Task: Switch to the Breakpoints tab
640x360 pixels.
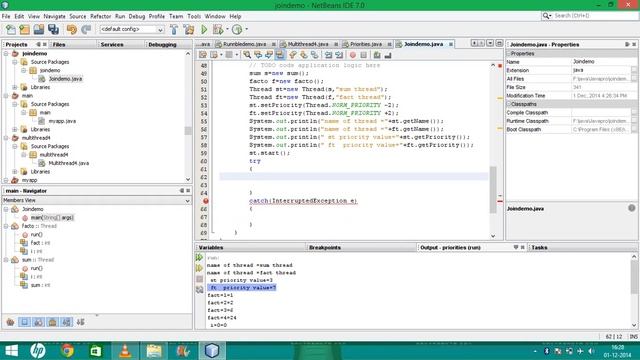Action: click(x=325, y=247)
